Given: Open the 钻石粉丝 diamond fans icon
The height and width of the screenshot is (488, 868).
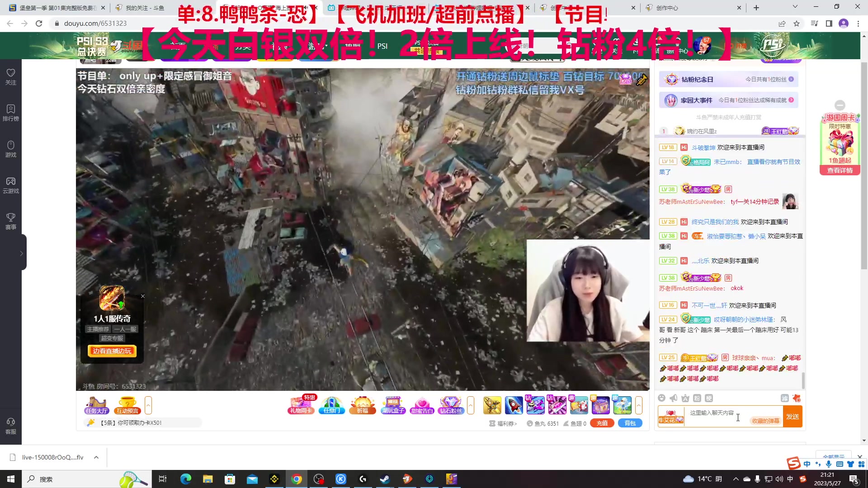Looking at the screenshot, I should coord(451,405).
